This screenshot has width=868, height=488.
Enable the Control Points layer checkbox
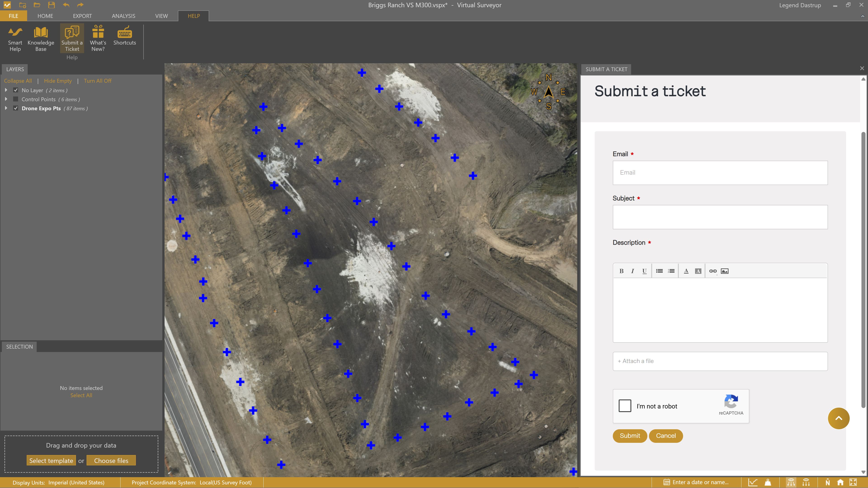16,99
